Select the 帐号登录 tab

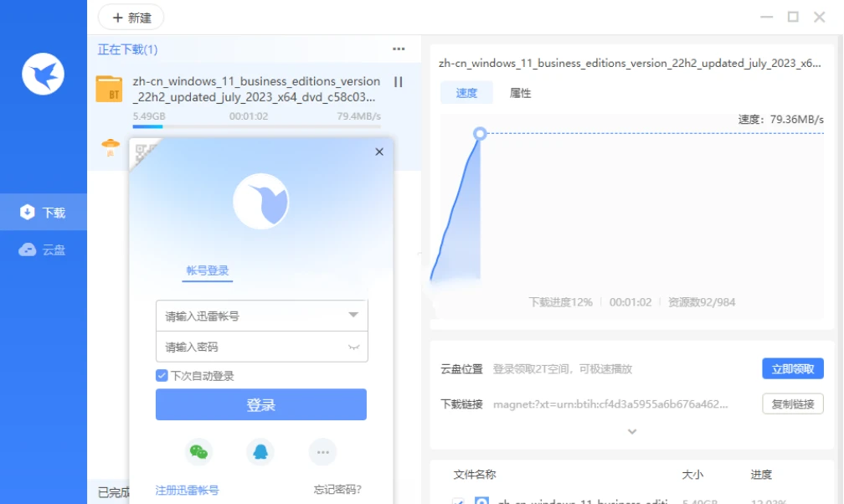coord(207,270)
